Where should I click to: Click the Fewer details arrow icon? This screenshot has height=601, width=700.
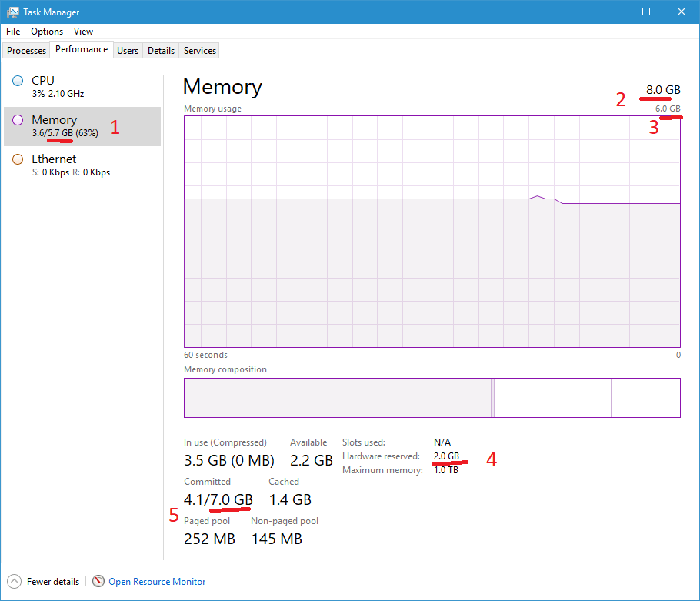click(x=15, y=581)
